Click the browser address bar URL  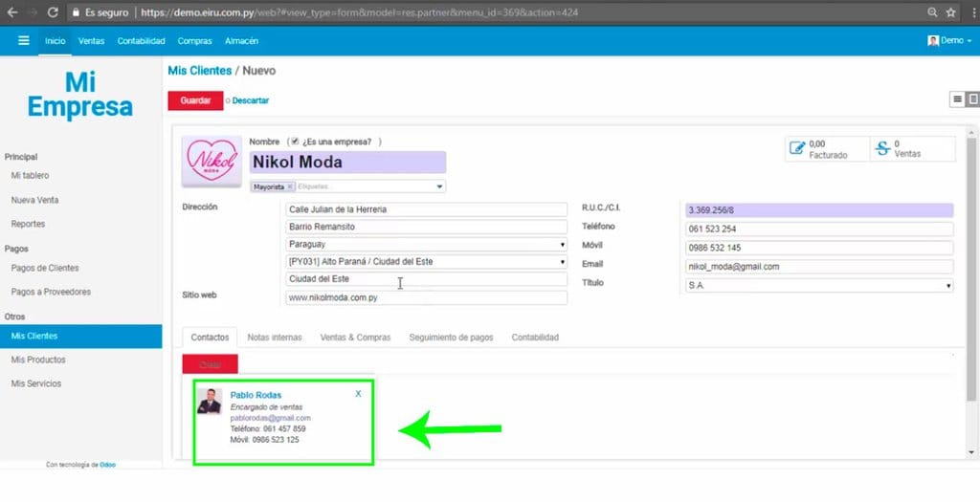click(x=360, y=12)
